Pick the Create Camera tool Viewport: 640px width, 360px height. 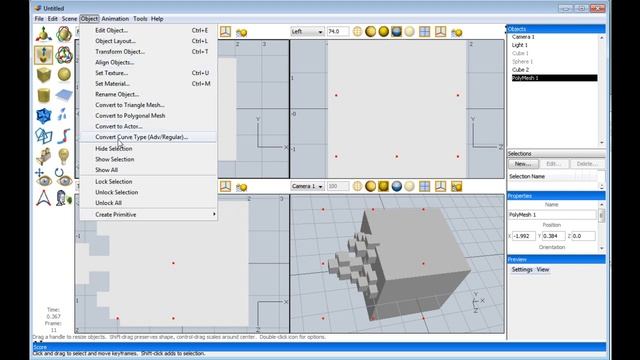pos(44,157)
